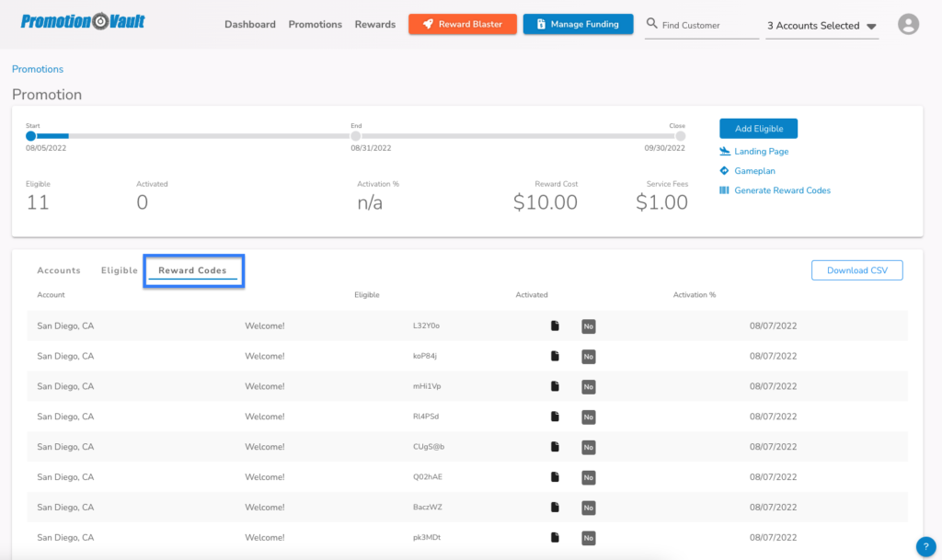
Task: Open the help question mark bubble
Action: click(x=925, y=546)
